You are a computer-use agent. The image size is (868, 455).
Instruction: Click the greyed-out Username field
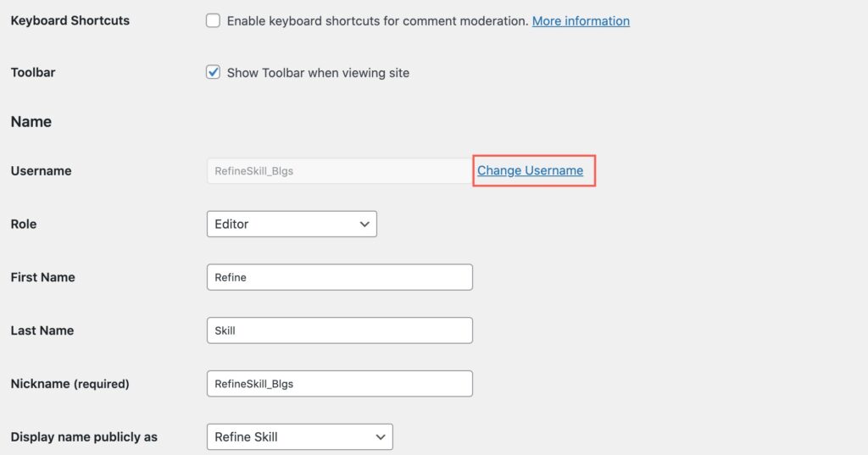[340, 170]
